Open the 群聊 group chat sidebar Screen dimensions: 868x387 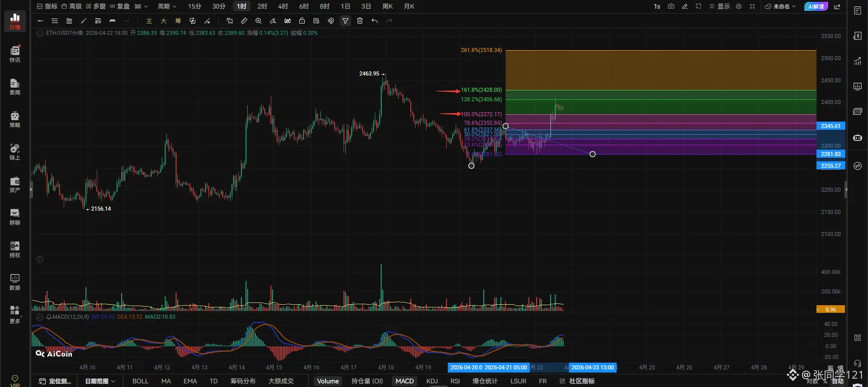tap(15, 217)
